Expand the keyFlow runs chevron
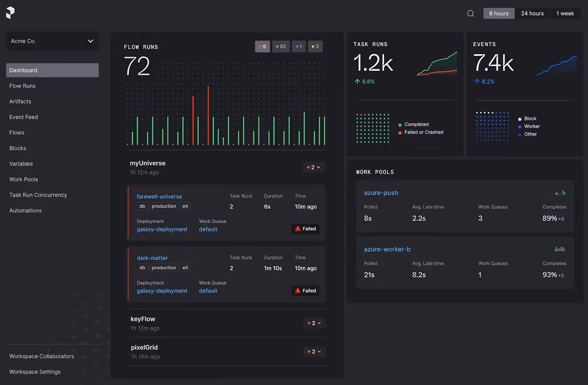This screenshot has height=385, width=588. coord(314,323)
